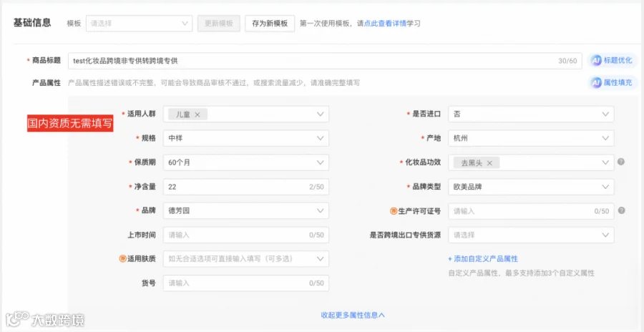Open the 产地 dropdown showing 杭州

pyautogui.click(x=531, y=139)
